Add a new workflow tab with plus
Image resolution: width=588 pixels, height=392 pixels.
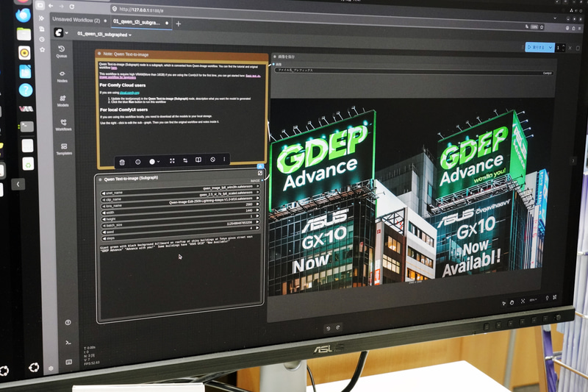[x=179, y=24]
